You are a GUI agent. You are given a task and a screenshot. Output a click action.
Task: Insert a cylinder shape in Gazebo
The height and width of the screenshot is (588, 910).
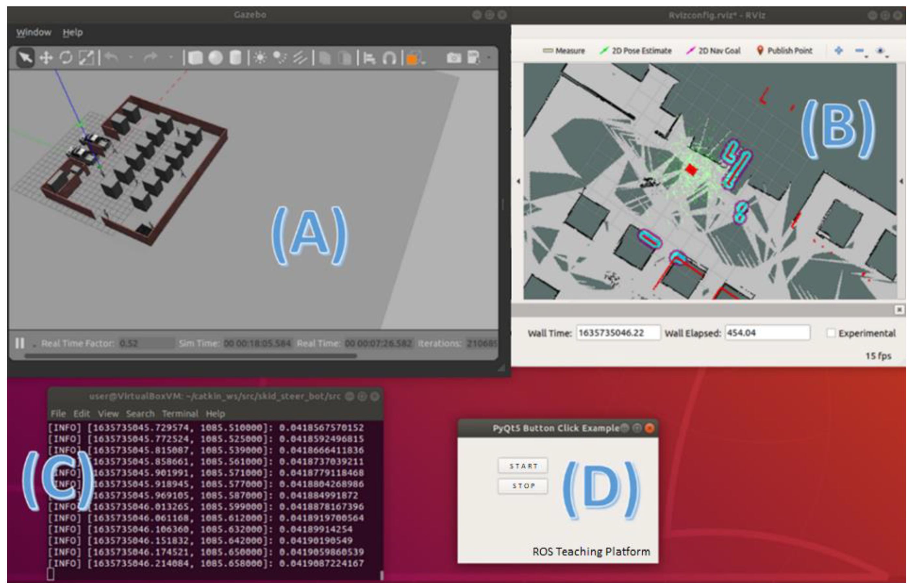[x=235, y=58]
